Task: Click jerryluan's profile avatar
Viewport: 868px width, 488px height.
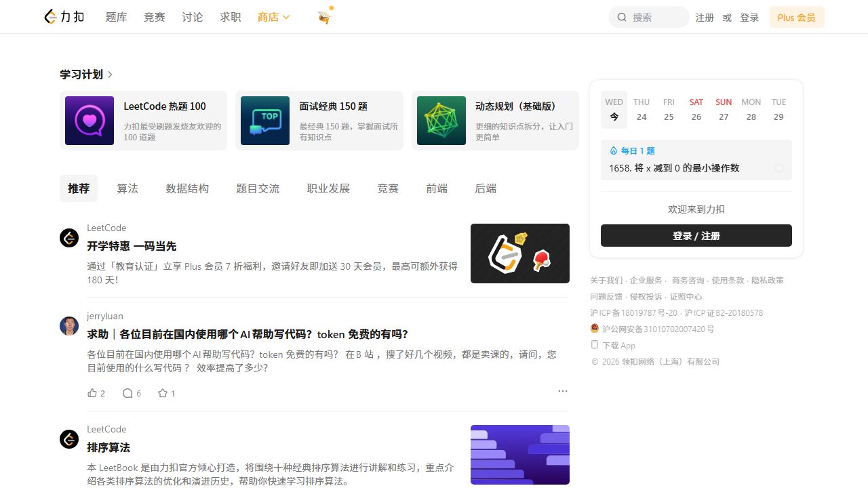Action: coord(69,326)
